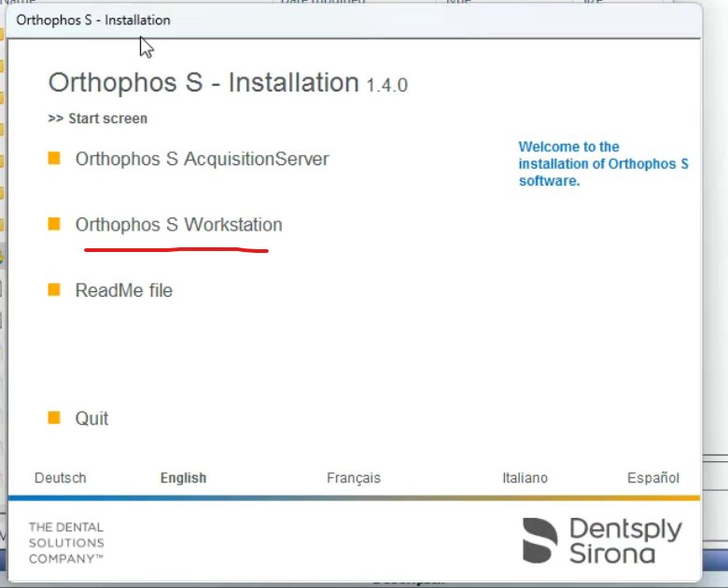The height and width of the screenshot is (588, 728).
Task: Click the Start screen breadcrumb
Action: 98,119
